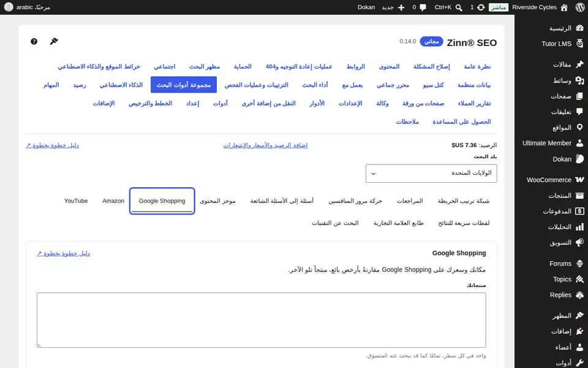This screenshot has width=588, height=368.
Task: Open the أسئلة إلى الأسئلة الشائعة tab
Action: pyautogui.click(x=282, y=201)
